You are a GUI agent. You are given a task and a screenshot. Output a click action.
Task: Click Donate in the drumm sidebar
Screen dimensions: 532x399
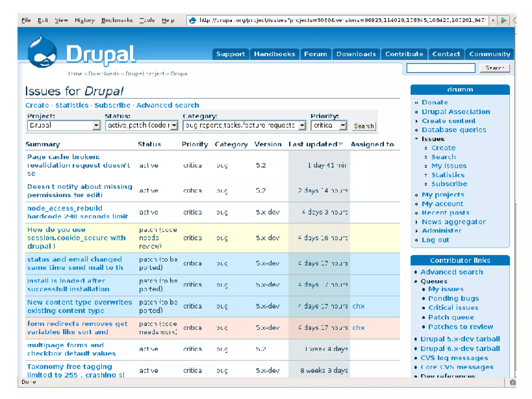(x=435, y=102)
